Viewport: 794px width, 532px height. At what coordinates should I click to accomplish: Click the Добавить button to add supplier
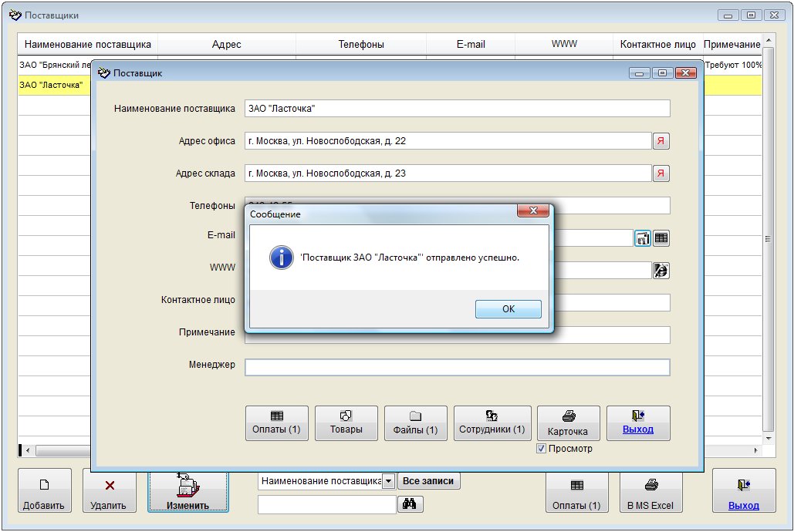pos(44,491)
